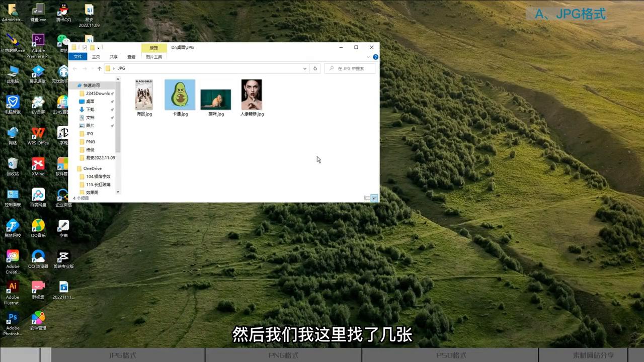Switch to large thumbnails view in status bar
Image resolution: width=644 pixels, height=362 pixels.
pos(374,198)
